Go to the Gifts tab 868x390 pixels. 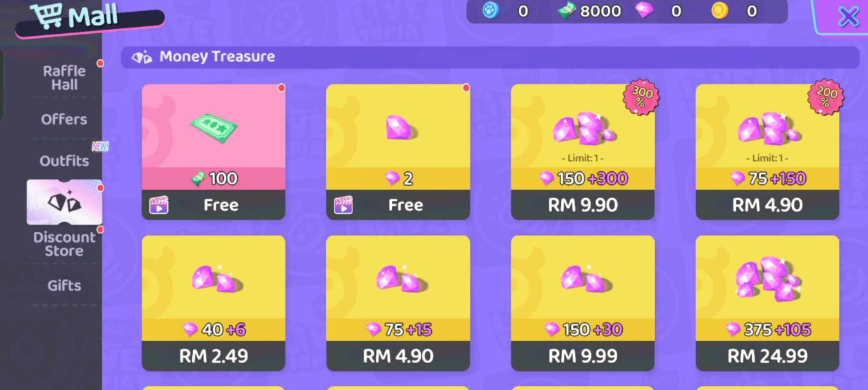click(64, 285)
